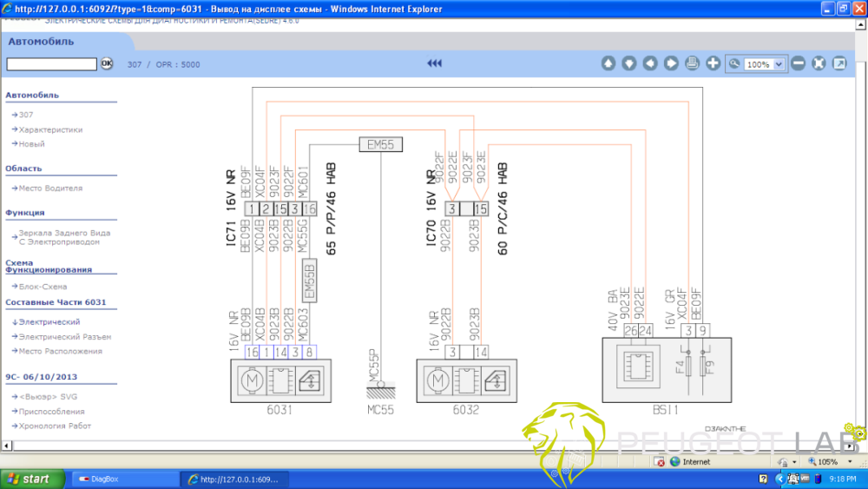
Task: Click the triple-arrow back icon
Action: pos(435,63)
